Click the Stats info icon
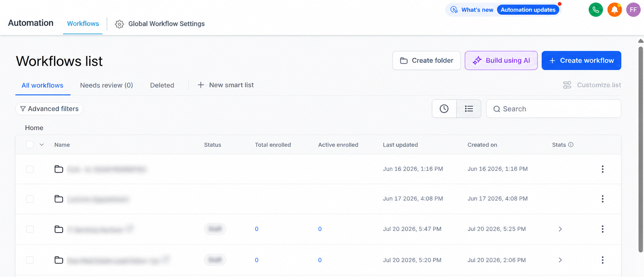 [x=571, y=145]
